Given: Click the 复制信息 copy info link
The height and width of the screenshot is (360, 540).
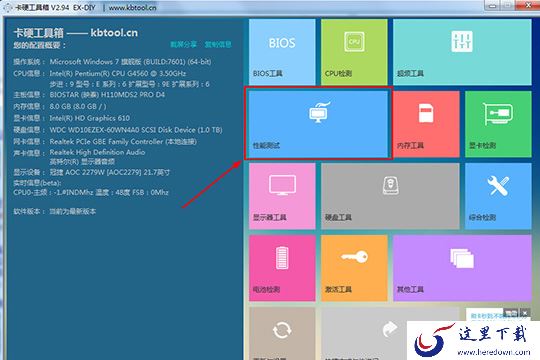Looking at the screenshot, I should pos(218,44).
